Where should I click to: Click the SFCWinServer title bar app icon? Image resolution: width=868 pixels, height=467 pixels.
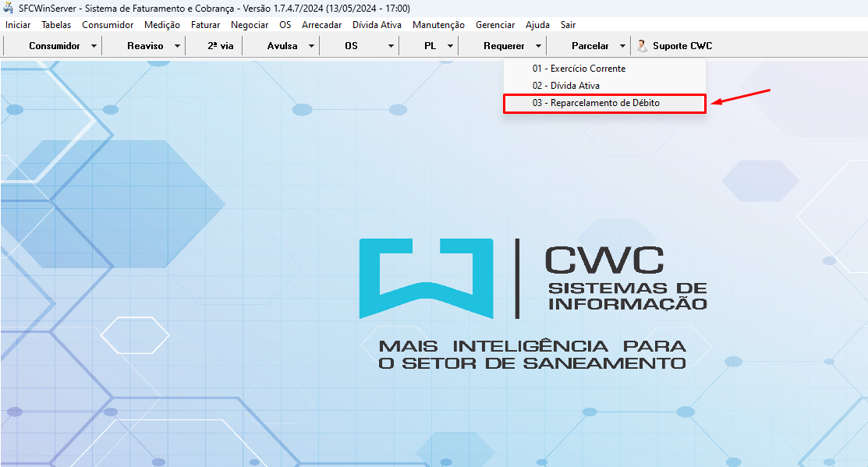[9, 8]
